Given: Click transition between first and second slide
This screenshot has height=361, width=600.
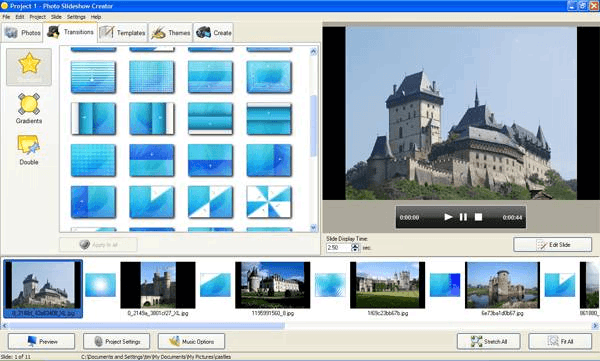Looking at the screenshot, I should click(100, 285).
